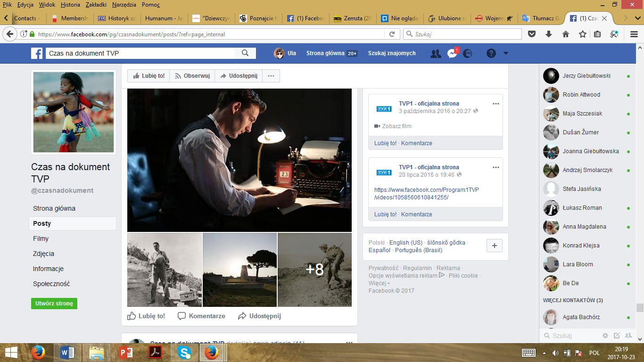Open the black-and-white man with crate thumbnail

click(x=165, y=270)
